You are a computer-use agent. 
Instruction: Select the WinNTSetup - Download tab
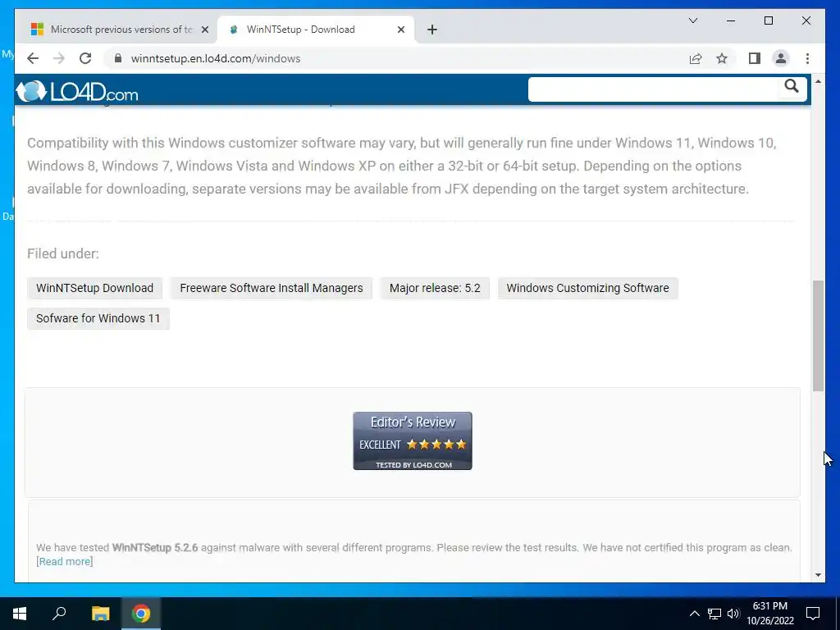[316, 30]
